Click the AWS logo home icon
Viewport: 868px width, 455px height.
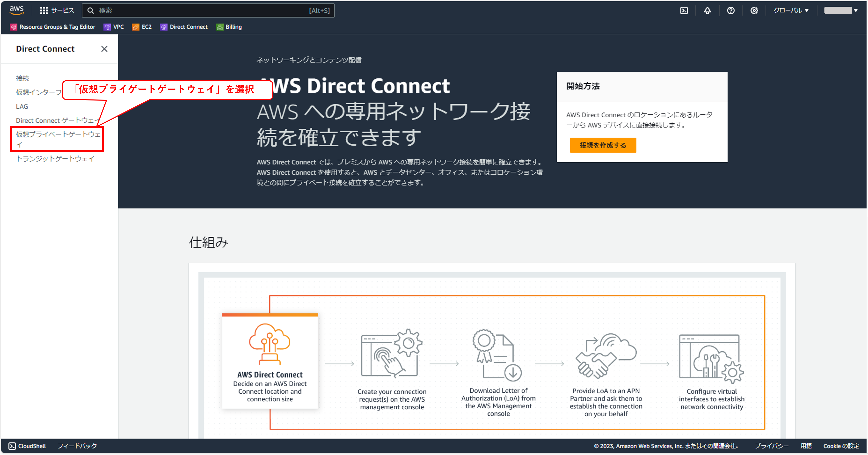point(17,10)
